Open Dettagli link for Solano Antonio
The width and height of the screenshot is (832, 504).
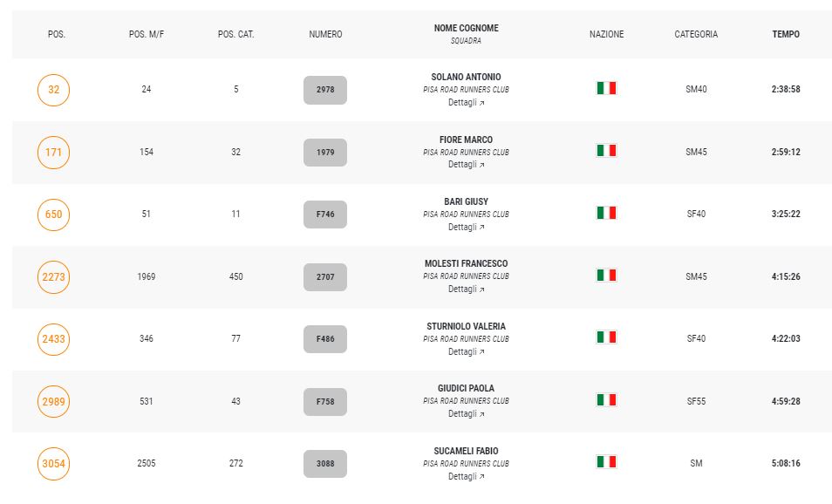point(466,102)
